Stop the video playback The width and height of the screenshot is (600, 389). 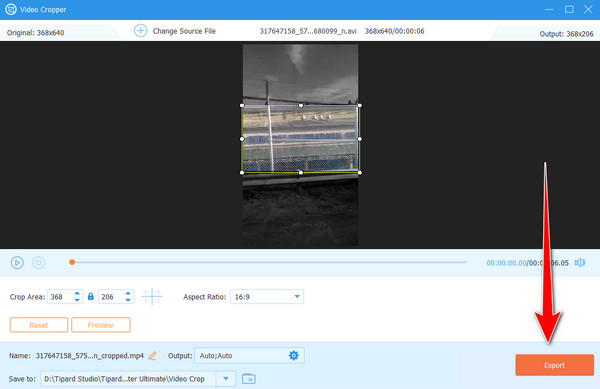point(38,263)
